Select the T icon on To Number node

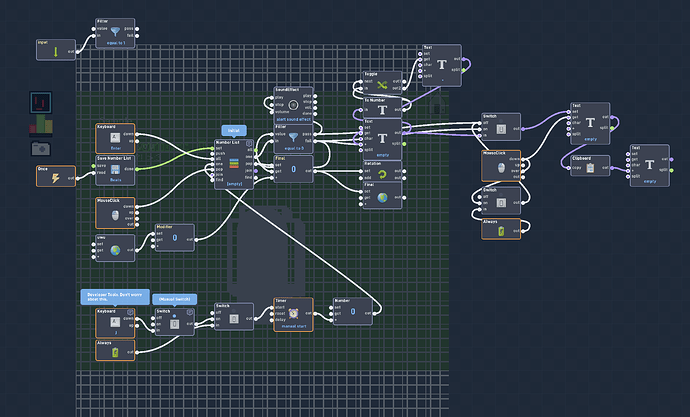[382, 110]
